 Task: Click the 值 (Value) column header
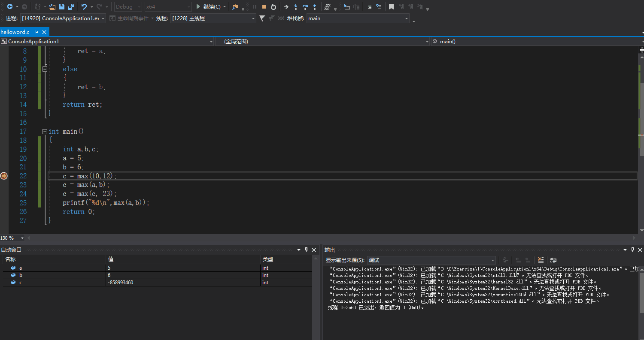point(183,259)
